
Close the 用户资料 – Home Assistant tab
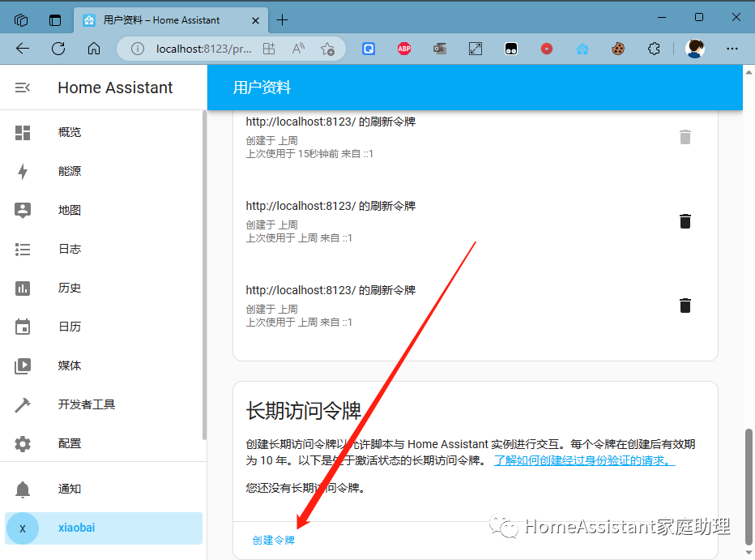point(256,20)
